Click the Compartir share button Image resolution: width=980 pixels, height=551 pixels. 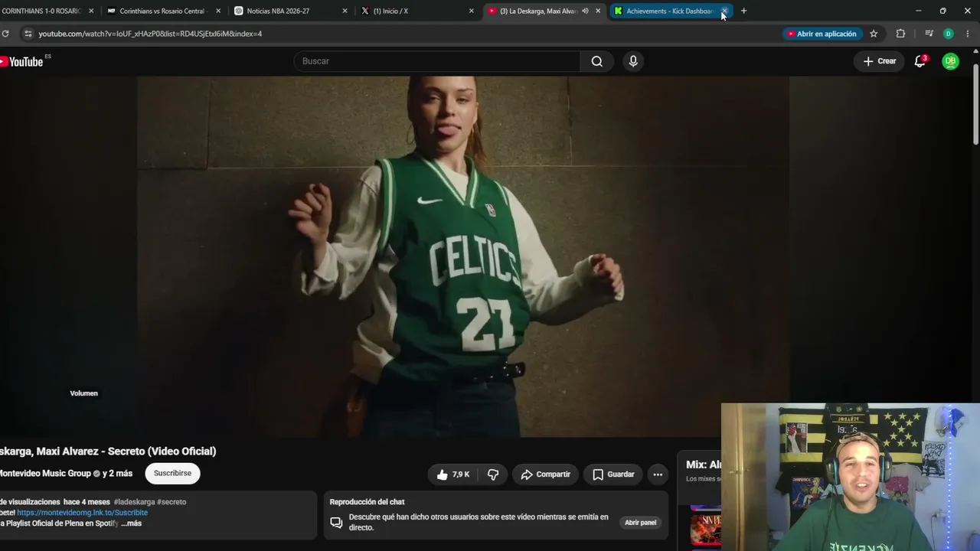[x=546, y=474]
